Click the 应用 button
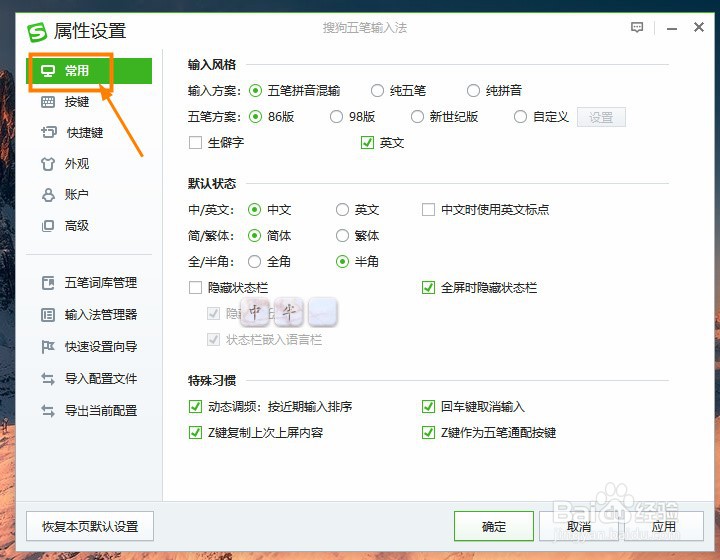The width and height of the screenshot is (720, 560). (664, 526)
